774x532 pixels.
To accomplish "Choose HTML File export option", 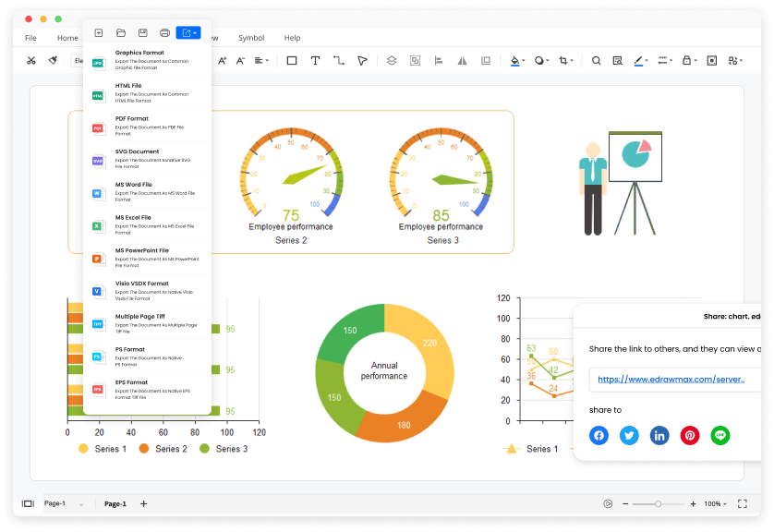I will tap(148, 92).
